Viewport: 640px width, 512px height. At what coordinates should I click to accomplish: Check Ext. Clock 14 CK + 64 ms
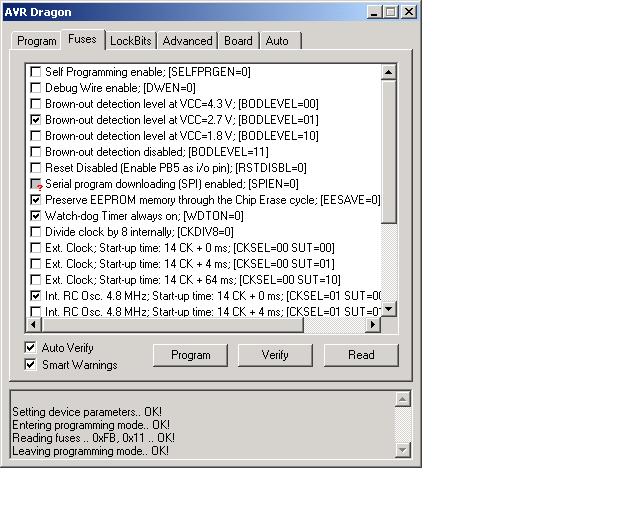[36, 280]
